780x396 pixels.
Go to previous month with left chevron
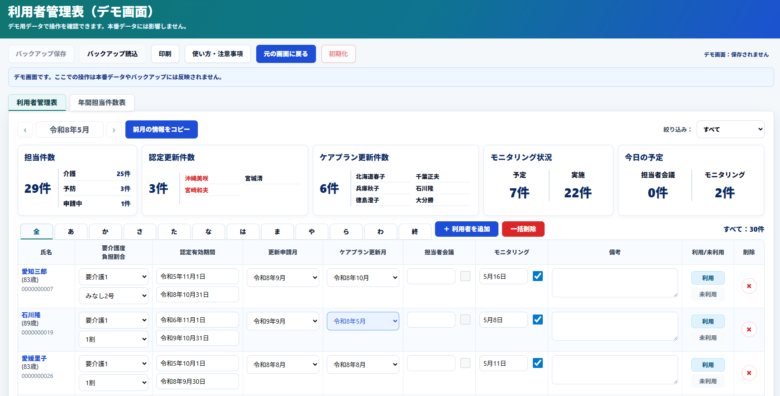(25, 130)
